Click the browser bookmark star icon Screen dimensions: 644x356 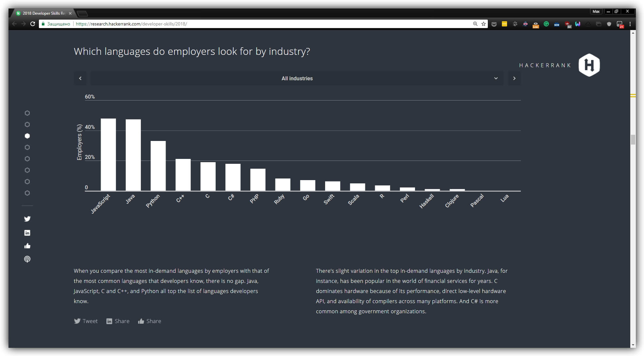pyautogui.click(x=484, y=24)
